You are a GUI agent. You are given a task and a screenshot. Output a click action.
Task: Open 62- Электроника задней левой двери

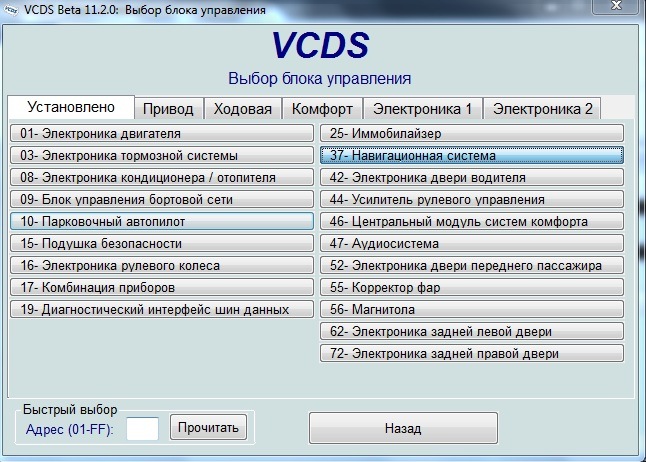coord(472,331)
